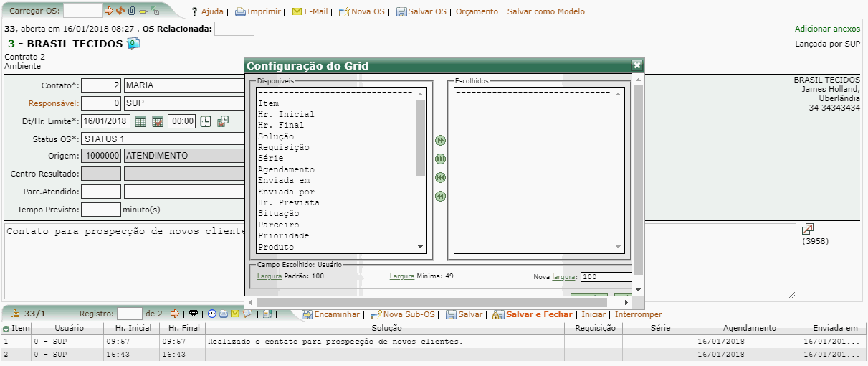Image resolution: width=868 pixels, height=366 pixels.
Task: Click Salvar OS
Action: [x=420, y=11]
